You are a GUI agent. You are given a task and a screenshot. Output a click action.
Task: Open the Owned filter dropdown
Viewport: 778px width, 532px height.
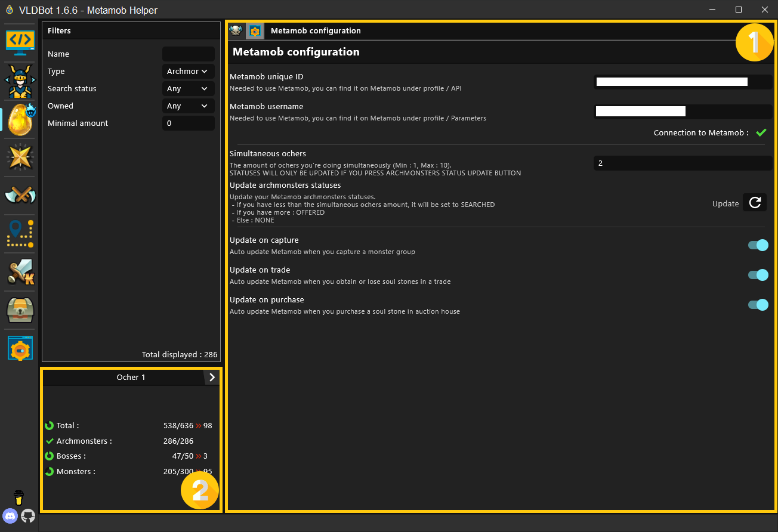coord(188,106)
